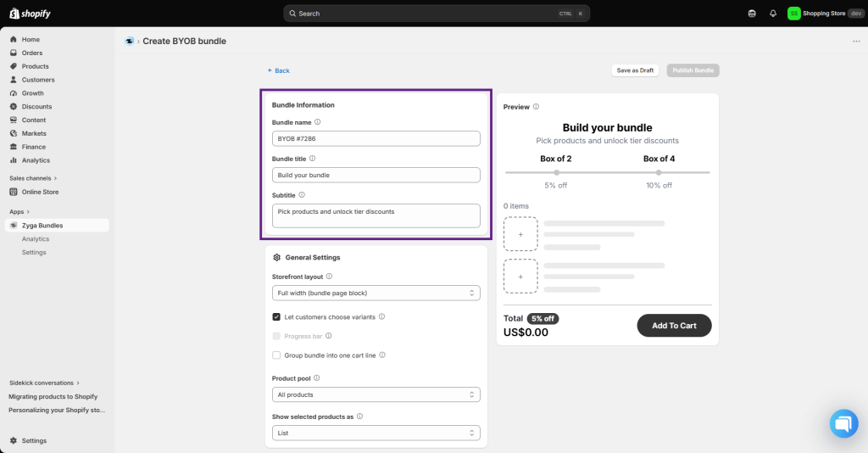The width and height of the screenshot is (868, 453).
Task: Click the info icon next to Preview
Action: [x=536, y=106]
